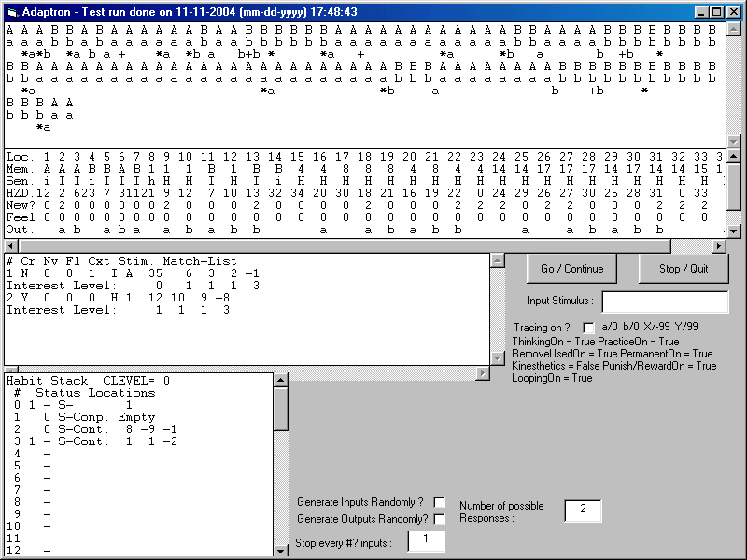Click down arrow of Habit Stack scrollbar
Viewport: 747px width, 560px height.
tap(281, 551)
